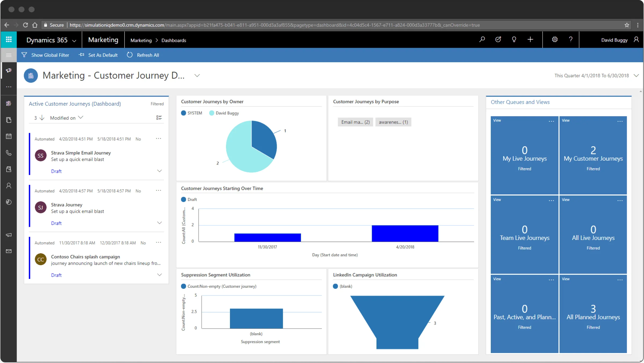Screen dimensions: 644x363
Task: Open the sidebar ellipsis more icon
Action: coord(9,87)
